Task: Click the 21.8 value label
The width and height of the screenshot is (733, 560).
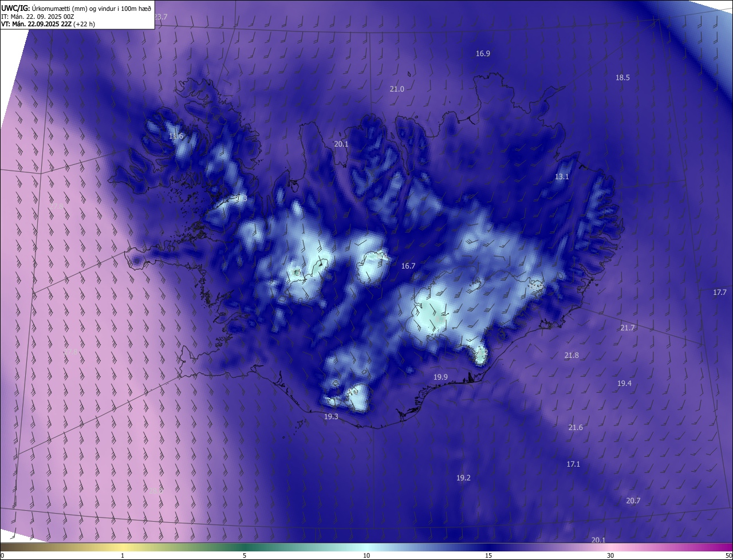Action: pyautogui.click(x=572, y=355)
